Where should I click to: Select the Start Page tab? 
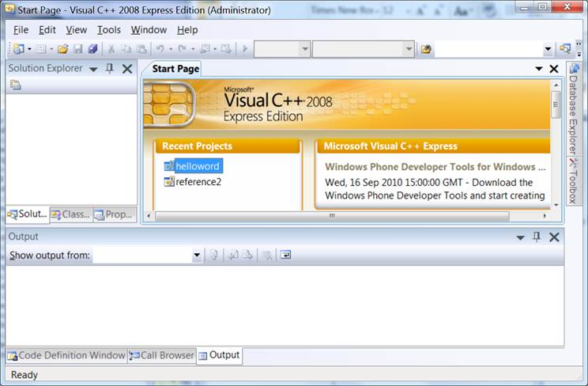click(175, 69)
